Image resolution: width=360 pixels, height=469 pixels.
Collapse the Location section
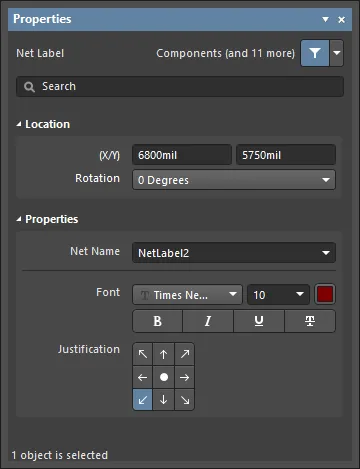point(19,124)
